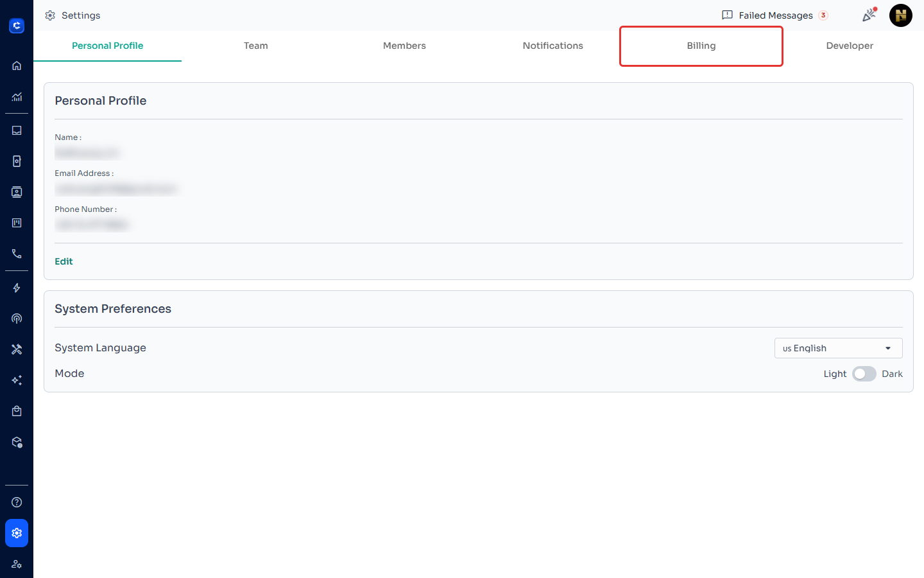This screenshot has height=578, width=924.
Task: Open the AI sparkles icon in sidebar
Action: pos(17,380)
